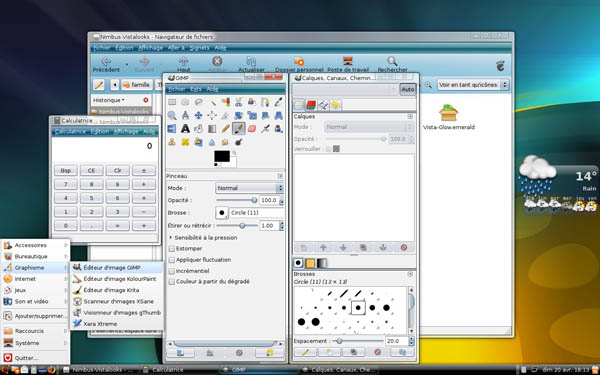Click the Rechercher toolbar button
Image resolution: width=600 pixels, height=375 pixels.
392,65
